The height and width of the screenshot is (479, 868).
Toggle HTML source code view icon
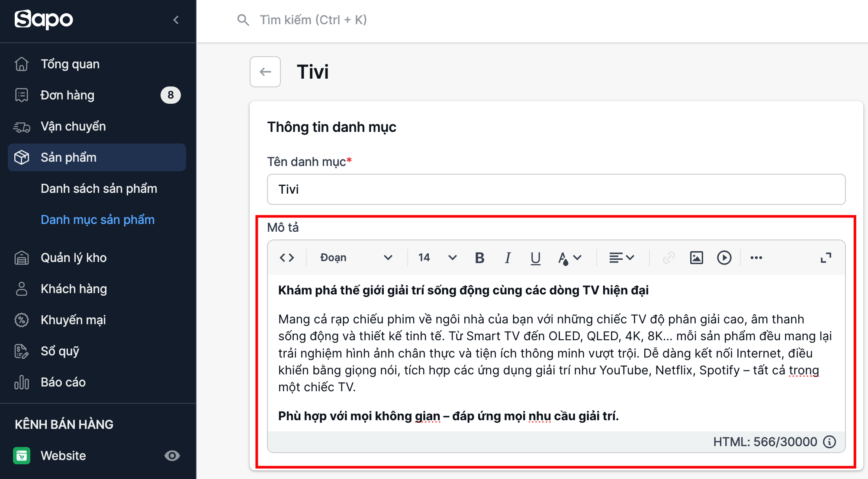287,258
